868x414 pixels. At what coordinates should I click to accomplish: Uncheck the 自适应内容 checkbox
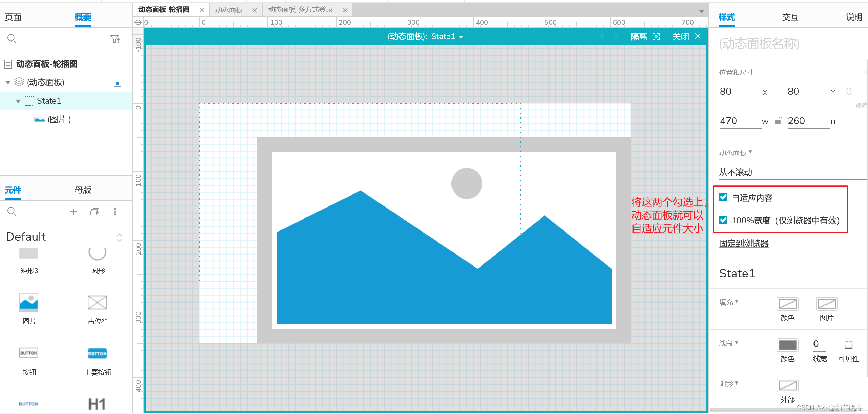pyautogui.click(x=723, y=197)
